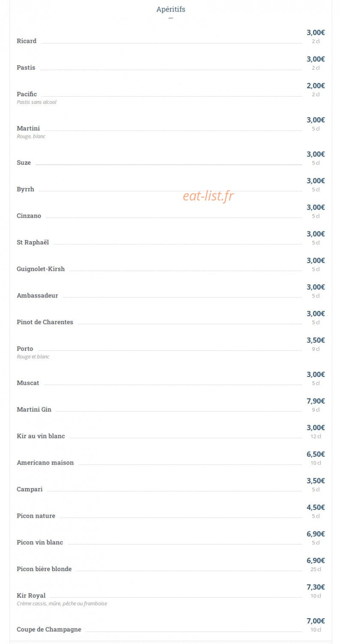340x644 pixels.
Task: Click the St Raphaël item name
Action: click(x=33, y=243)
